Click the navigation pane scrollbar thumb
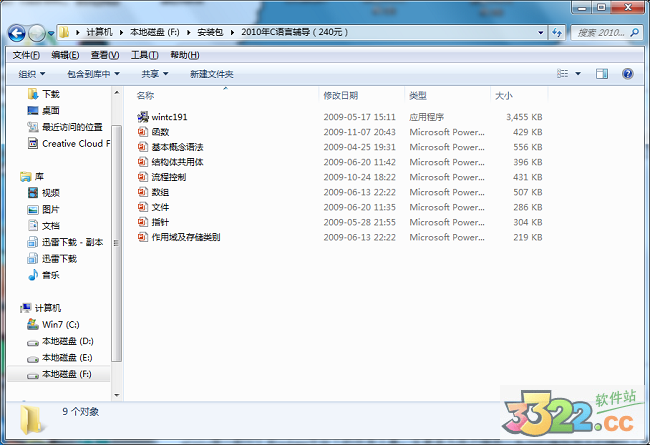Screen dimensions: 650x445 point(116,243)
